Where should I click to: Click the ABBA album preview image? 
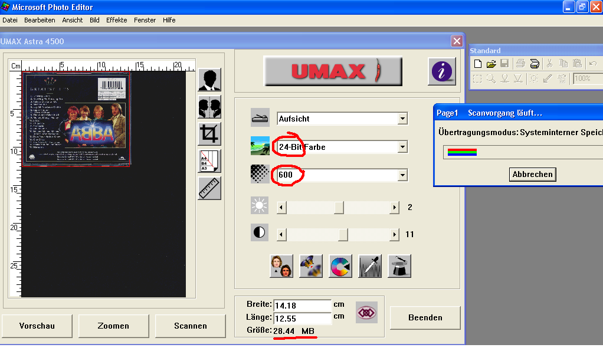pos(76,119)
